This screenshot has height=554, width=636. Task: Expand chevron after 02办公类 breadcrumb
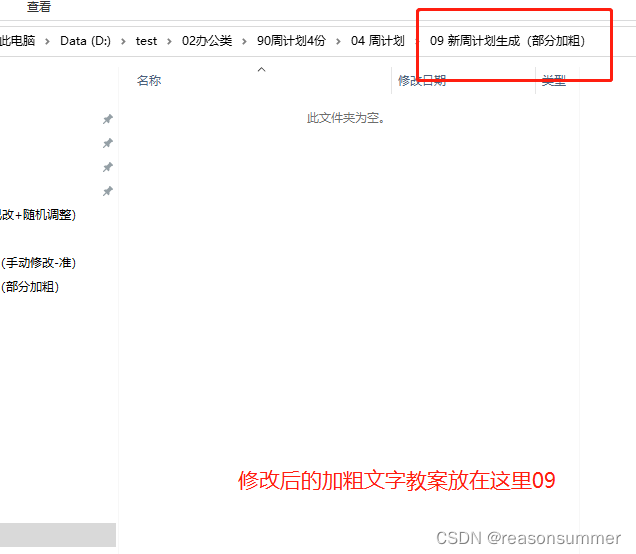click(244, 41)
